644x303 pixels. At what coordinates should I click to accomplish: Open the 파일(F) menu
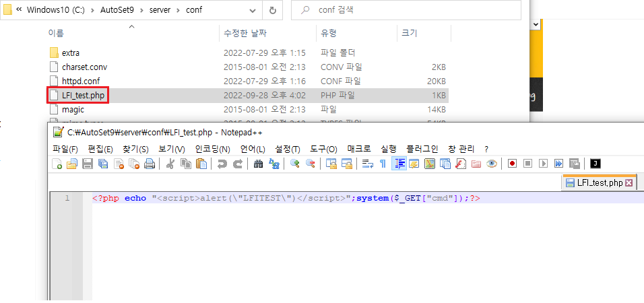click(x=65, y=149)
